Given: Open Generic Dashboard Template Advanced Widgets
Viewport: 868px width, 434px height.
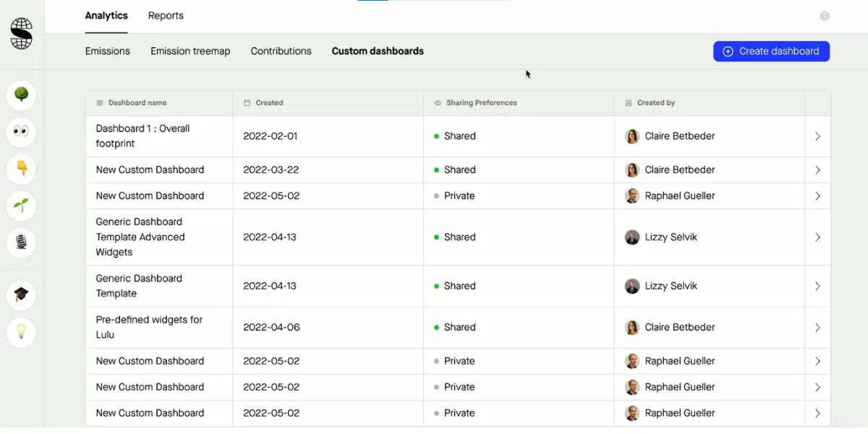Looking at the screenshot, I should [140, 237].
